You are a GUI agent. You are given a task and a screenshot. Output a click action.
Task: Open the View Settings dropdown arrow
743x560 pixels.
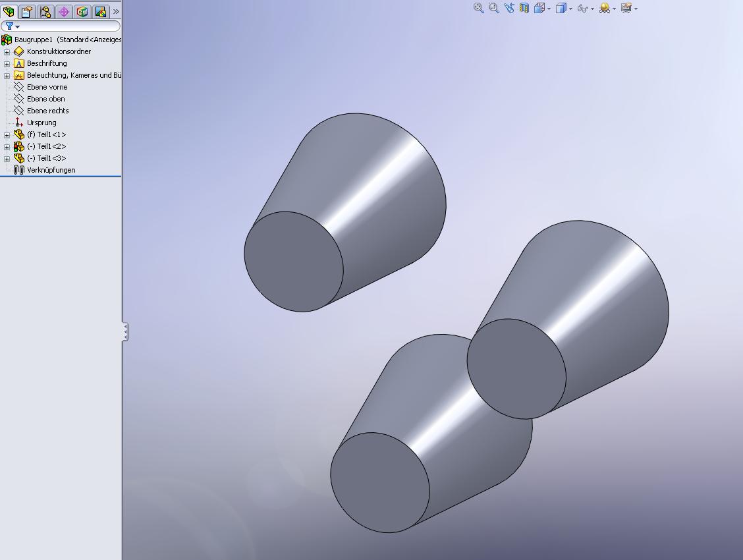point(636,9)
